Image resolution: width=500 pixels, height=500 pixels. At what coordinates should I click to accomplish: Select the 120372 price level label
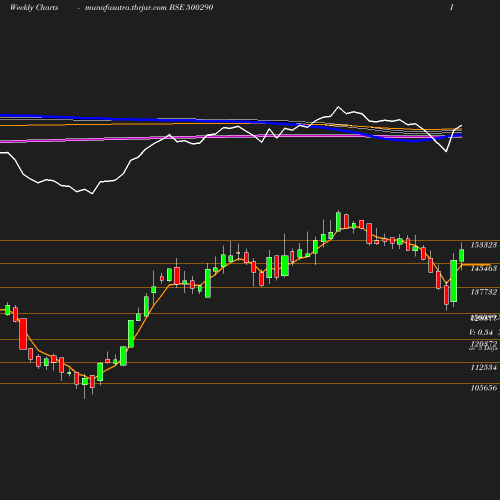coord(484,343)
